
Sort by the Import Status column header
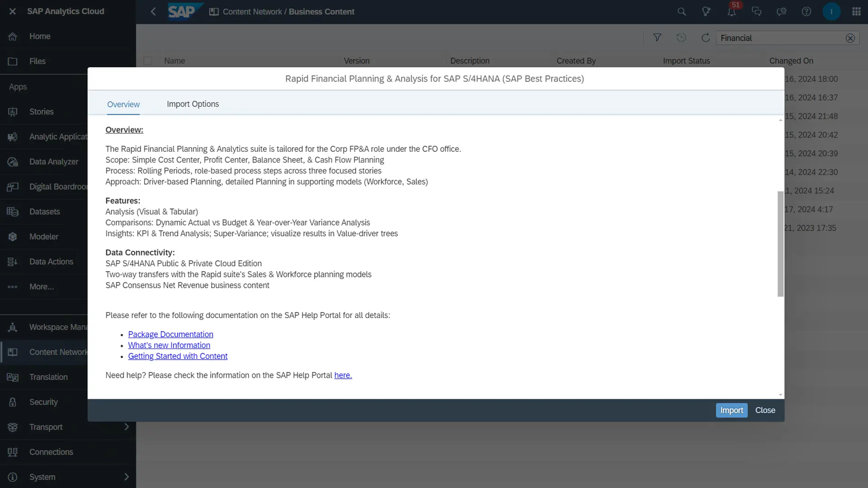point(686,61)
